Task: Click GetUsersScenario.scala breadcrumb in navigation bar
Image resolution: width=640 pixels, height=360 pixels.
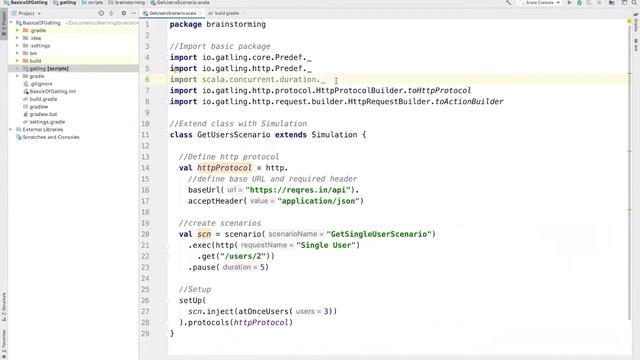Action: click(180, 2)
